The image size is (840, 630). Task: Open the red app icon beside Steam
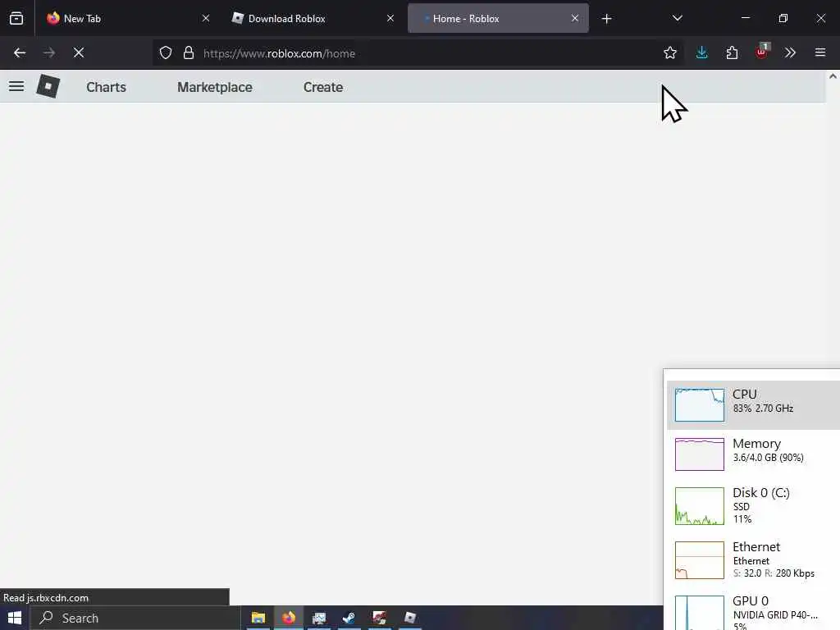tap(380, 618)
